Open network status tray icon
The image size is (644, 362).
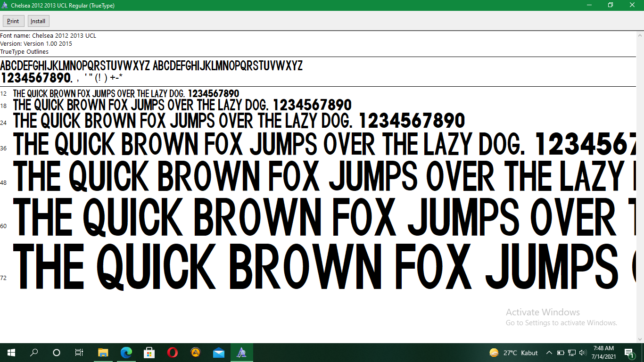pyautogui.click(x=572, y=353)
